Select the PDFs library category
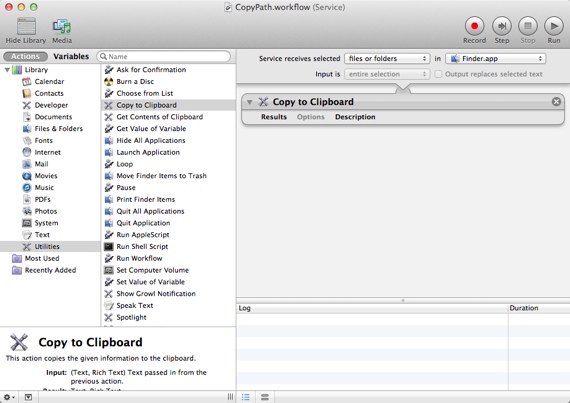This screenshot has width=570, height=403. 42,200
